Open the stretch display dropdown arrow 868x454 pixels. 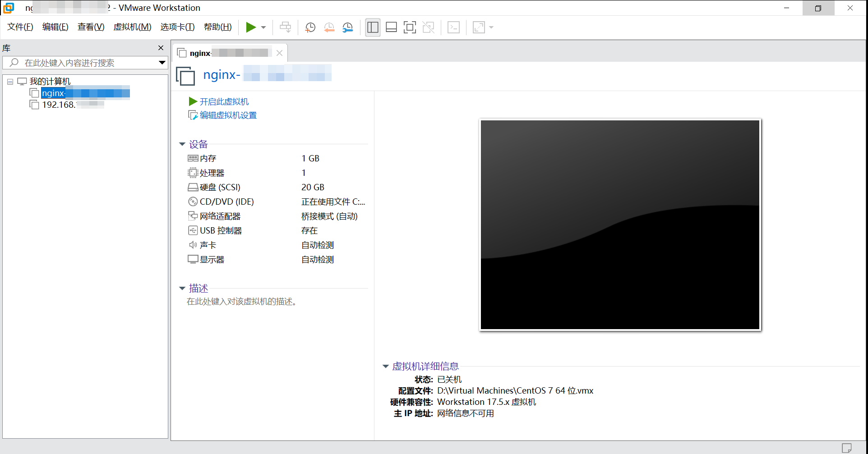491,28
